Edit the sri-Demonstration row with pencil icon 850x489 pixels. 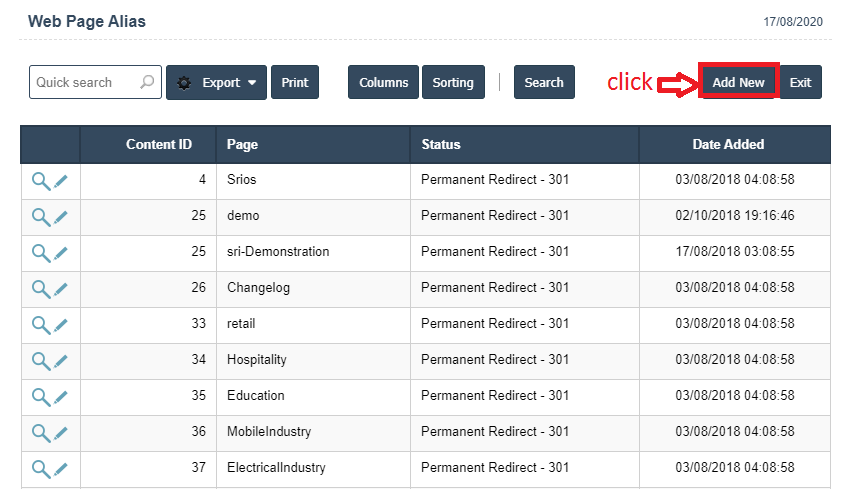pyautogui.click(x=61, y=252)
